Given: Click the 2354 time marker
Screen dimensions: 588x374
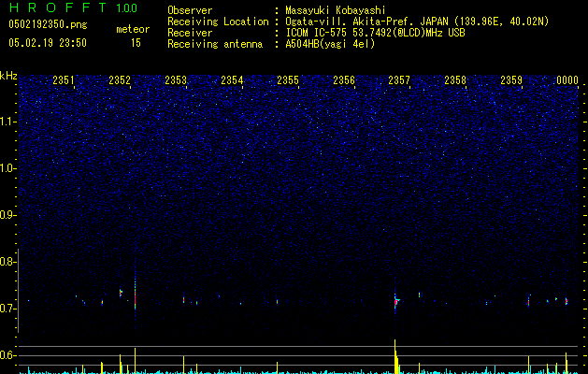Looking at the screenshot, I should [x=232, y=80].
